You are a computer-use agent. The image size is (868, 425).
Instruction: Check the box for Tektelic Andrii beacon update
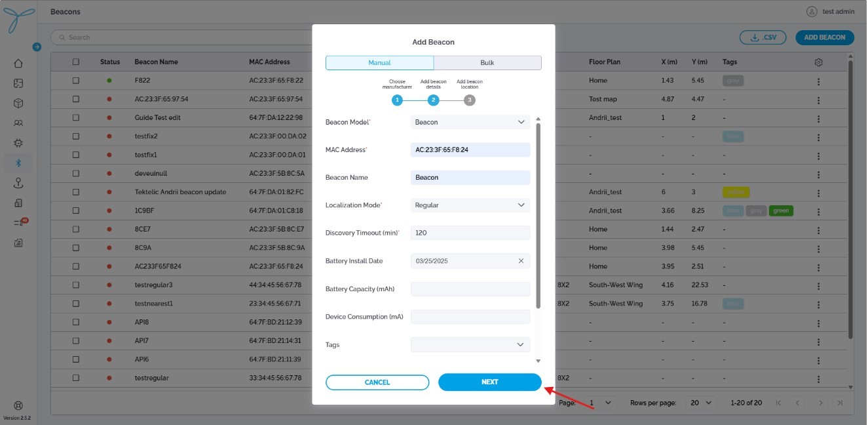coord(76,192)
